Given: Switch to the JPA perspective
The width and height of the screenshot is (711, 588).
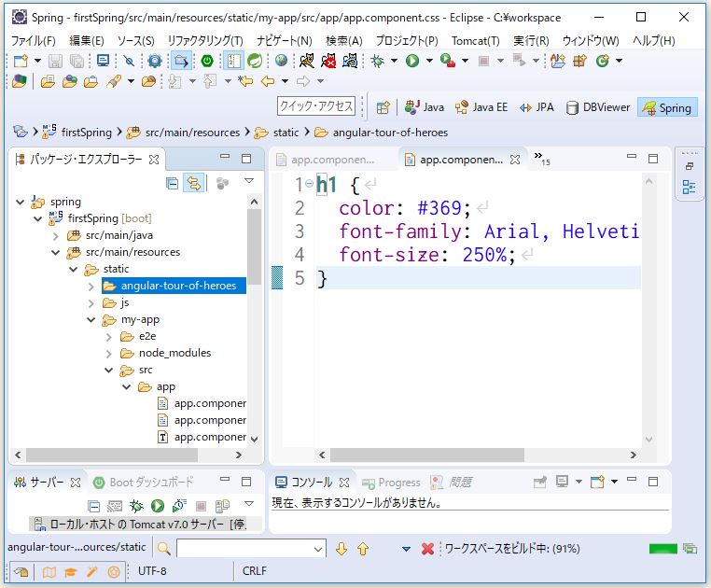Looking at the screenshot, I should [x=537, y=107].
